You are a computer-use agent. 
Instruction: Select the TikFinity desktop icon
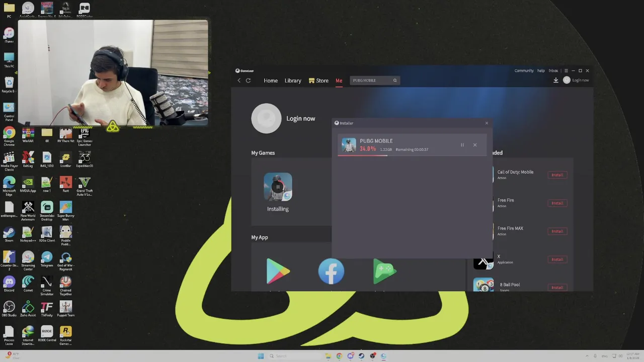click(47, 309)
